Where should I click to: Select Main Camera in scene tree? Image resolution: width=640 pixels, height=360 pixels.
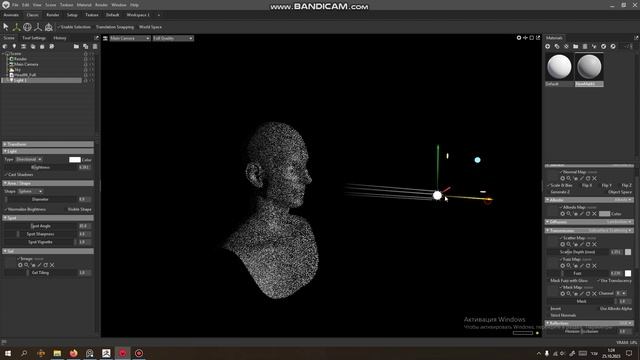[x=26, y=64]
